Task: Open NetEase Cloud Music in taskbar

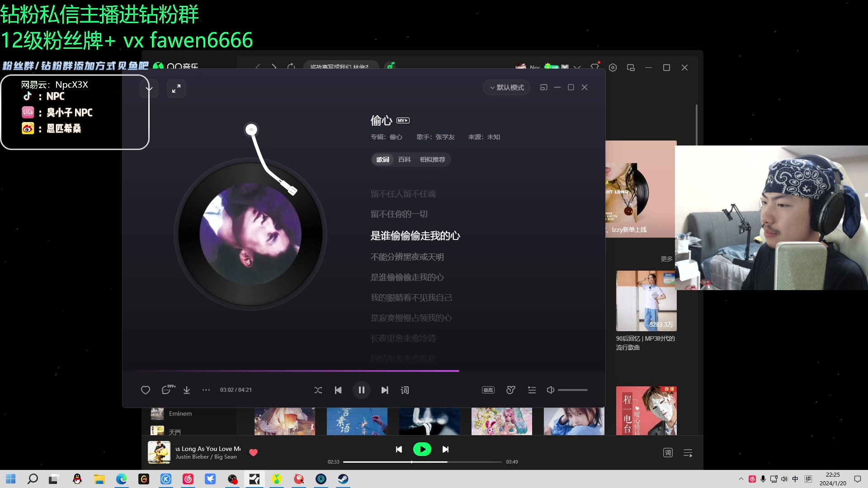Action: (x=188, y=479)
